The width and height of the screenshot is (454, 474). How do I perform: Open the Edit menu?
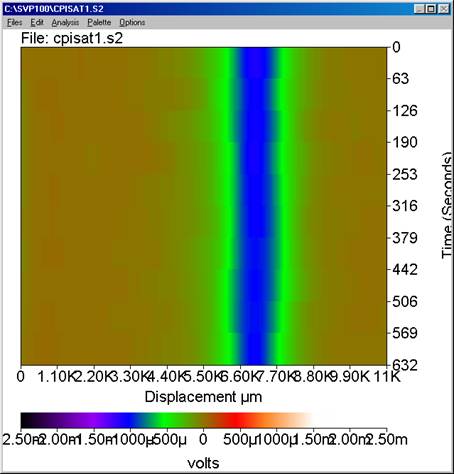click(x=37, y=22)
